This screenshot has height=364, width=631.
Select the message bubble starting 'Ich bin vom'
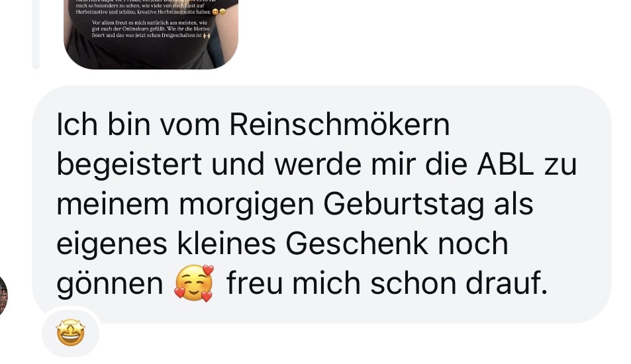click(322, 205)
